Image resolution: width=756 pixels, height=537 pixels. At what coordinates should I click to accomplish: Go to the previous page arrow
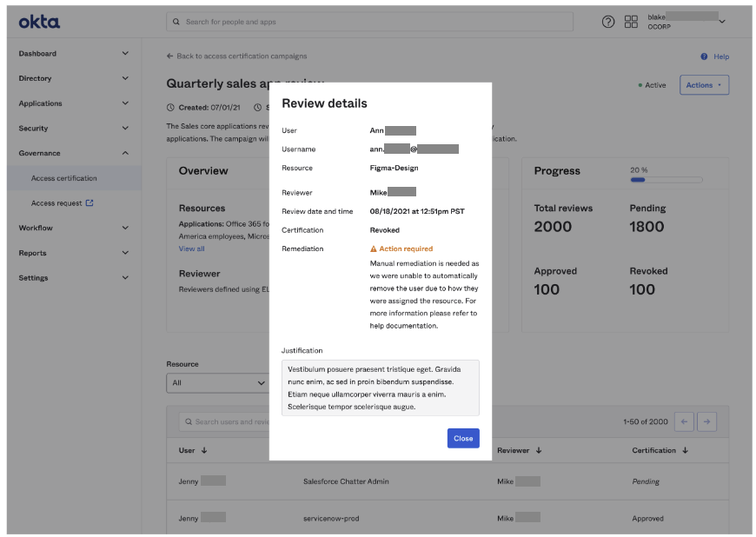point(685,421)
